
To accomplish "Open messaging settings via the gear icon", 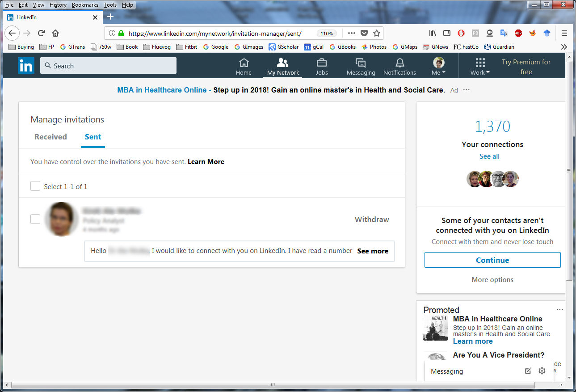I will click(x=542, y=371).
